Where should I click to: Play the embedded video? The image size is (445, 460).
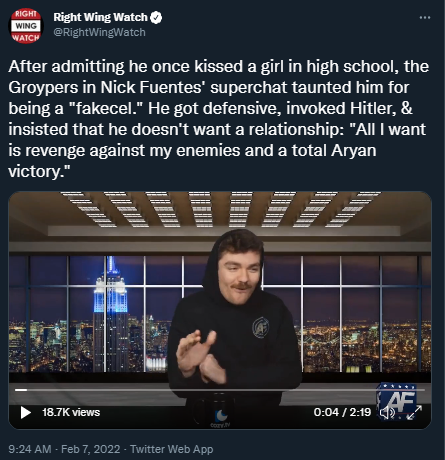click(x=25, y=412)
